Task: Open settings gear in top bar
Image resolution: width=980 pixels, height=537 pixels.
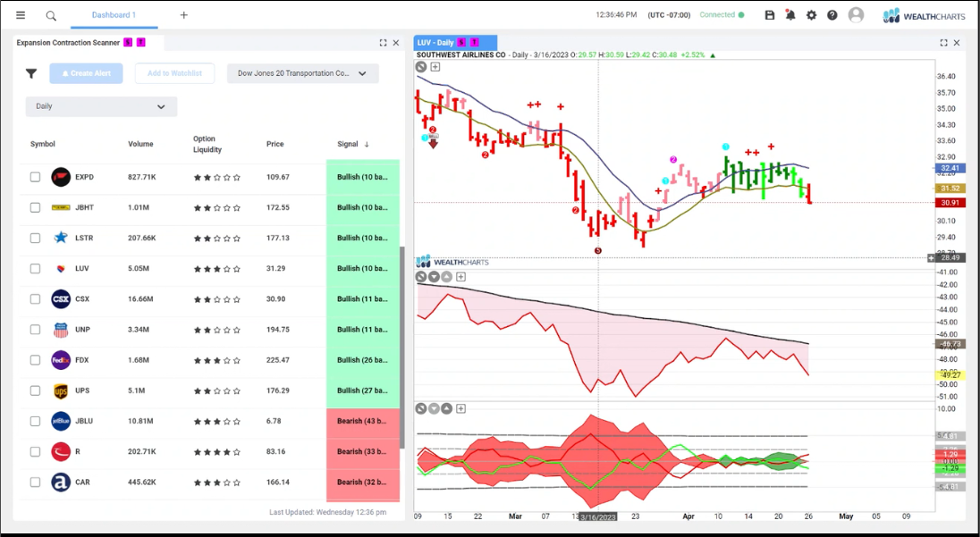Action: [x=811, y=15]
